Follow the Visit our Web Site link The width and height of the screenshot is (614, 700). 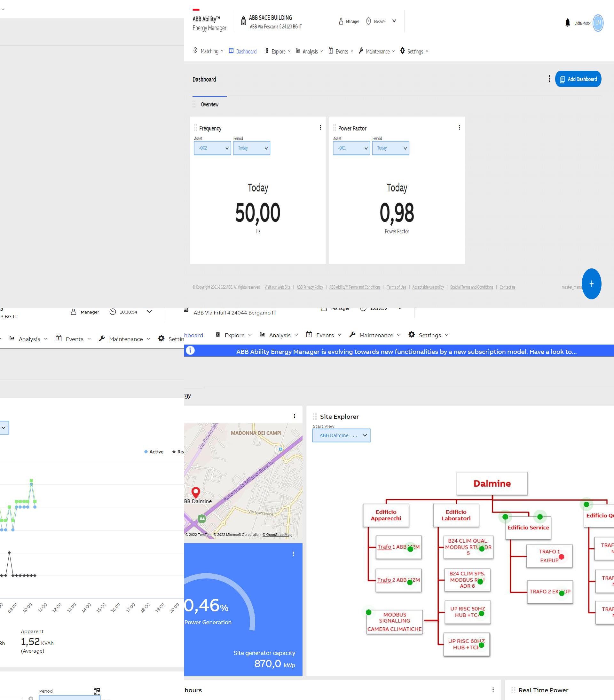pyautogui.click(x=277, y=287)
